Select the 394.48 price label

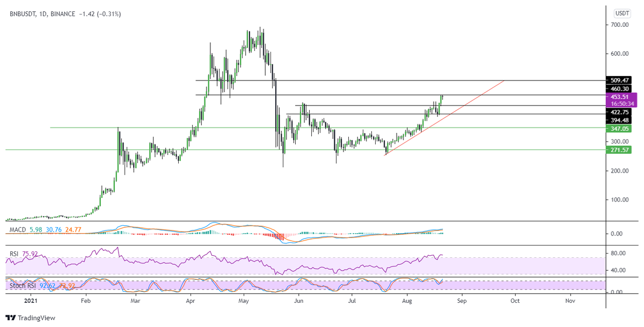point(618,120)
